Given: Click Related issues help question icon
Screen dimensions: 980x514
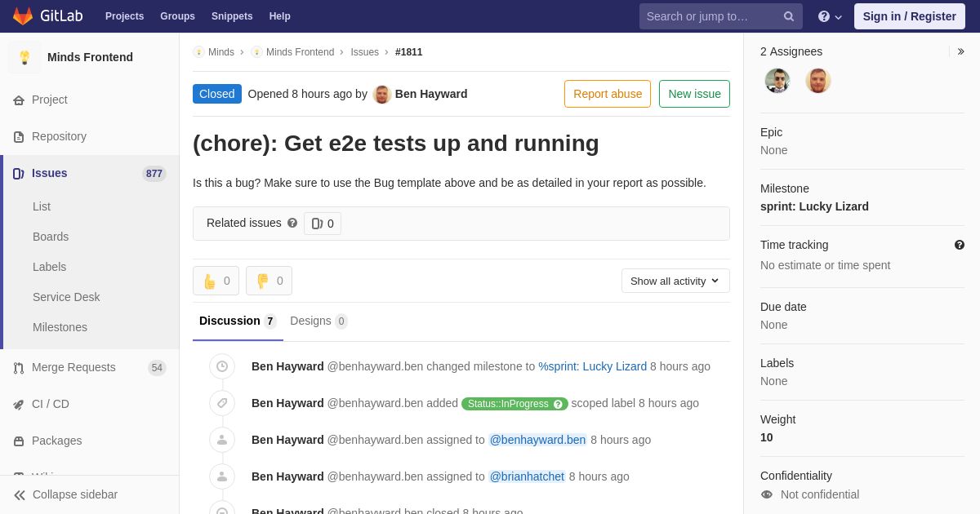Looking at the screenshot, I should 292,223.
